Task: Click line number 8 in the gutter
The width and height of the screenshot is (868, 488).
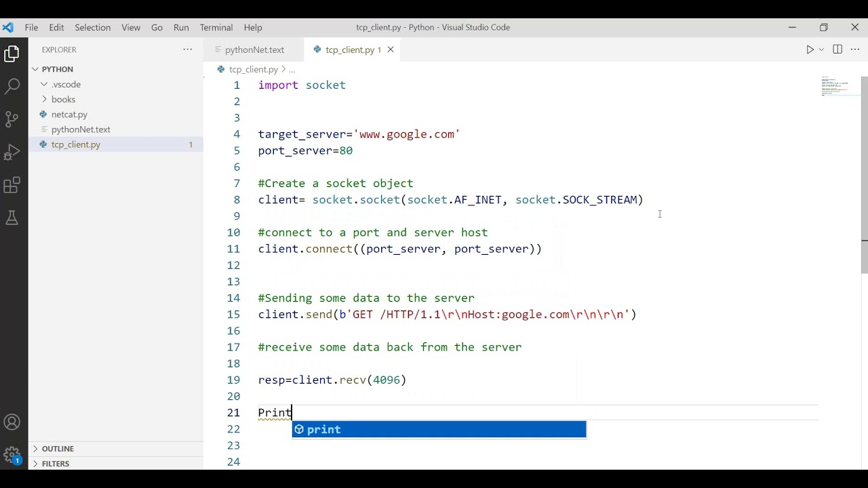Action: (x=237, y=200)
